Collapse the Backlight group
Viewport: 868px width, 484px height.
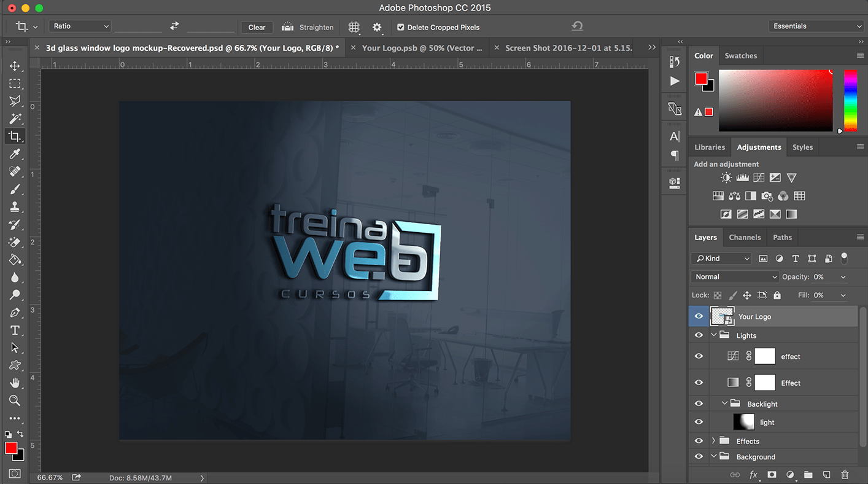725,404
